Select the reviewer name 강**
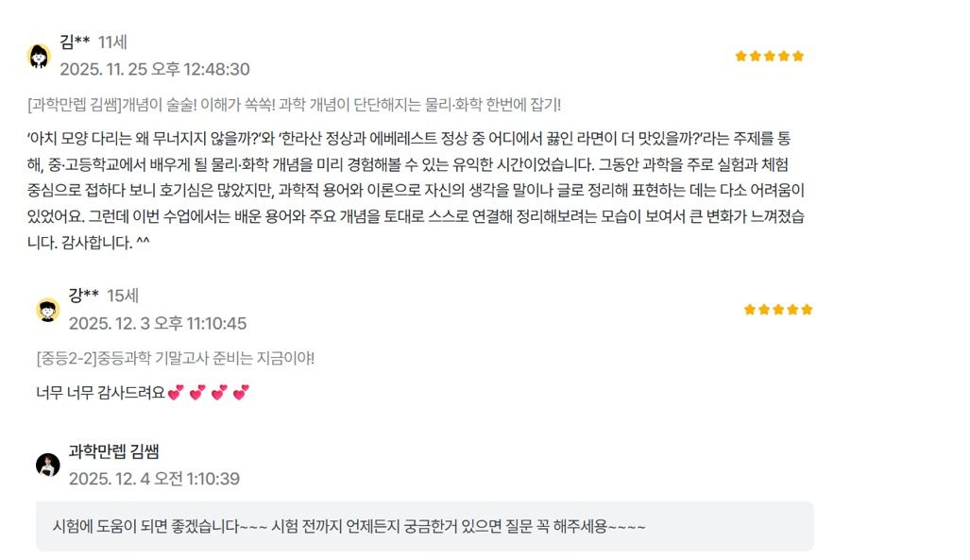970x560 pixels. tap(83, 296)
